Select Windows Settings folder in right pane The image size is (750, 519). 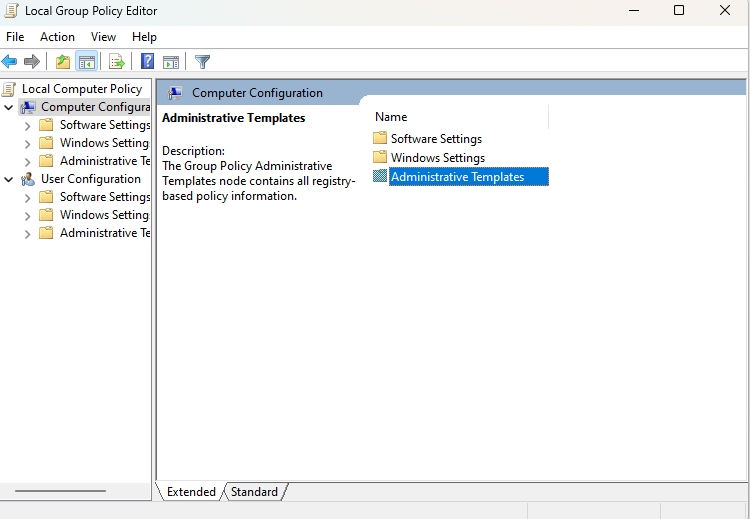pyautogui.click(x=437, y=158)
